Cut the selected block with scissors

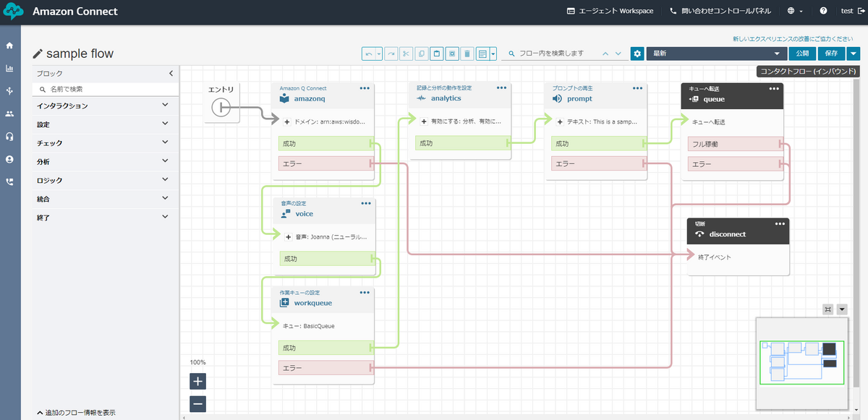click(x=406, y=53)
